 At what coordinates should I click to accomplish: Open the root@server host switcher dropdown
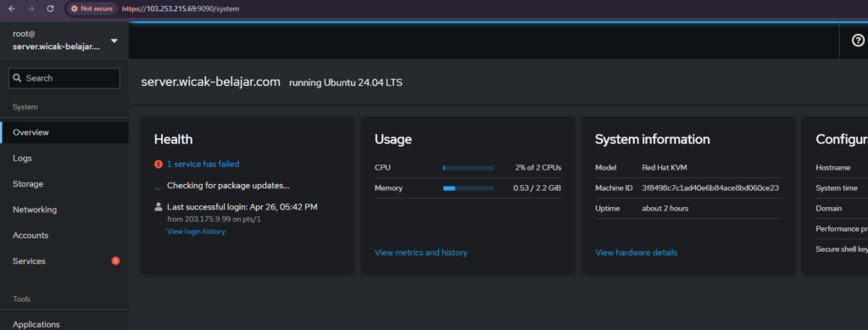pos(64,41)
